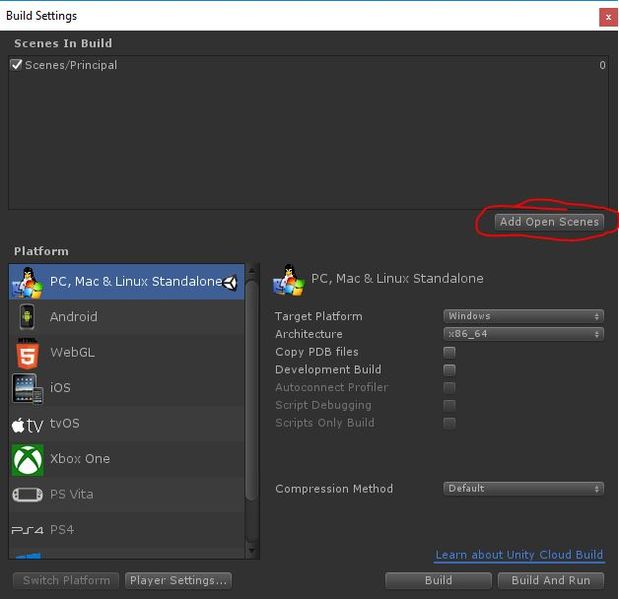
Task: Select the Android platform row
Action: [x=127, y=317]
